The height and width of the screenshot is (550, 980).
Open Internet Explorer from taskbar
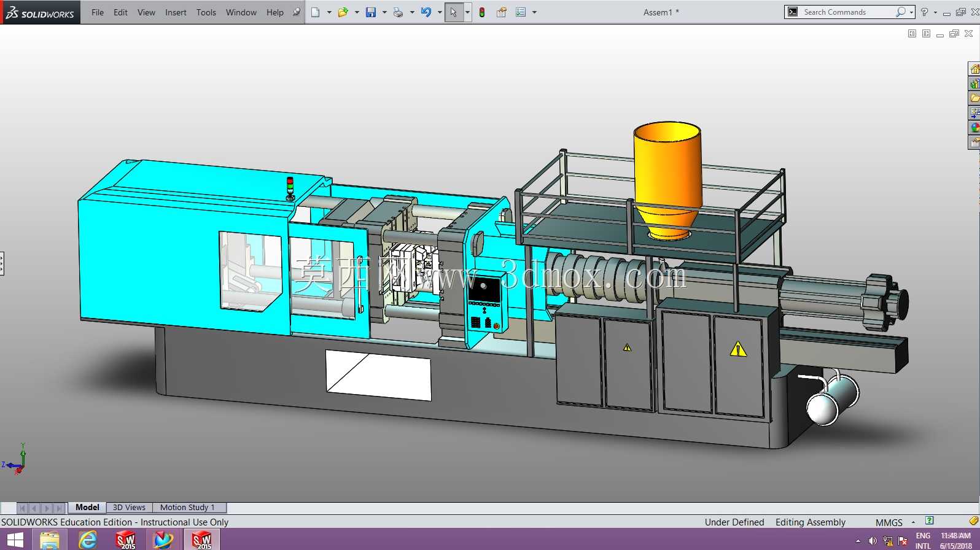tap(88, 540)
